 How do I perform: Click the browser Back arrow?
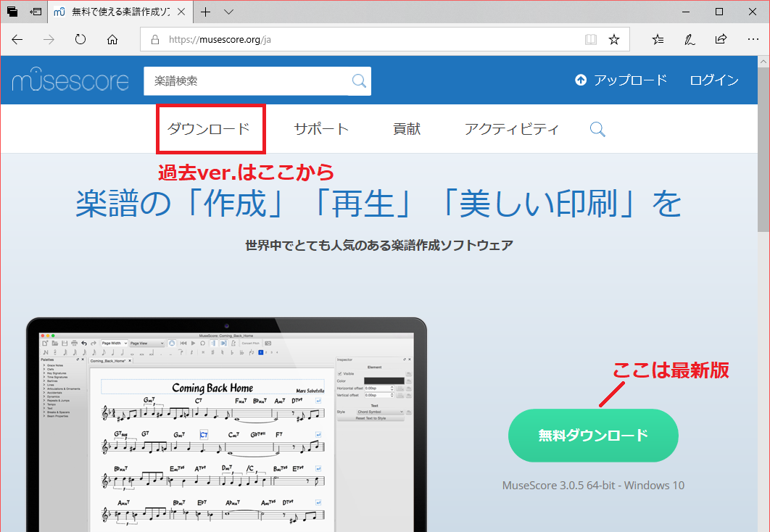point(17,40)
